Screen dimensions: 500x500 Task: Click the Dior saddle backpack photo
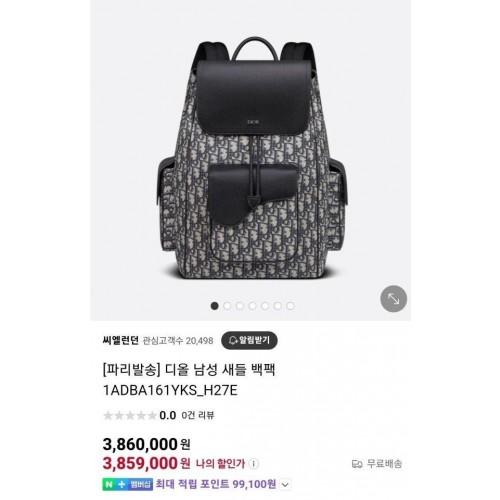pyautogui.click(x=252, y=160)
